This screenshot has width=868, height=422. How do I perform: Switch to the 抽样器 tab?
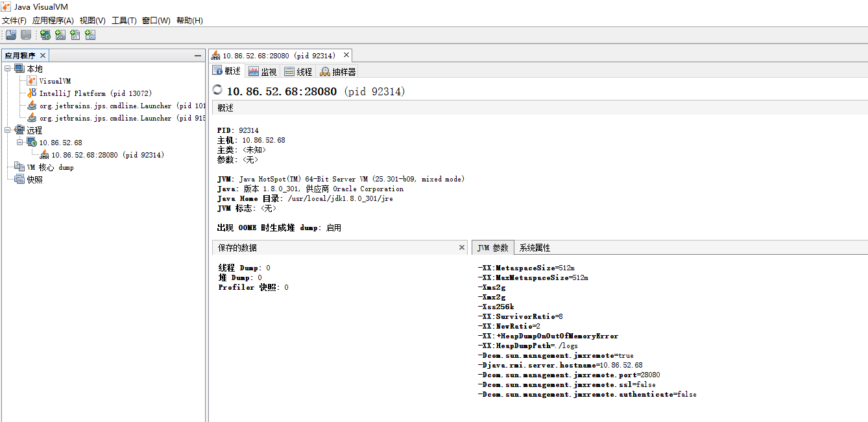(x=338, y=71)
